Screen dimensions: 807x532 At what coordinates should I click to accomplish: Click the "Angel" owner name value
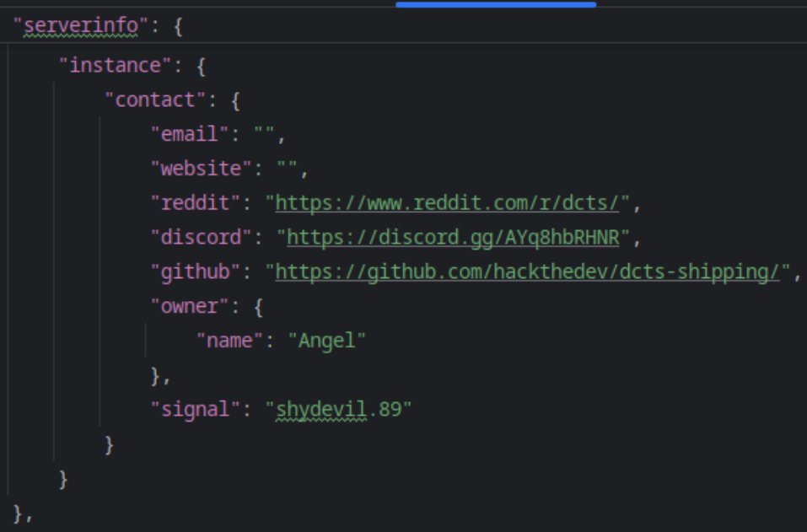(327, 341)
